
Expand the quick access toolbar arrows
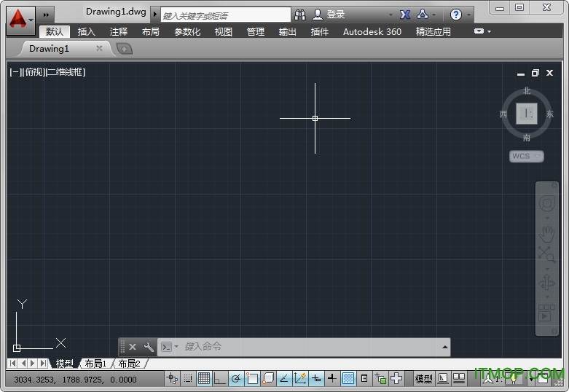pos(46,15)
